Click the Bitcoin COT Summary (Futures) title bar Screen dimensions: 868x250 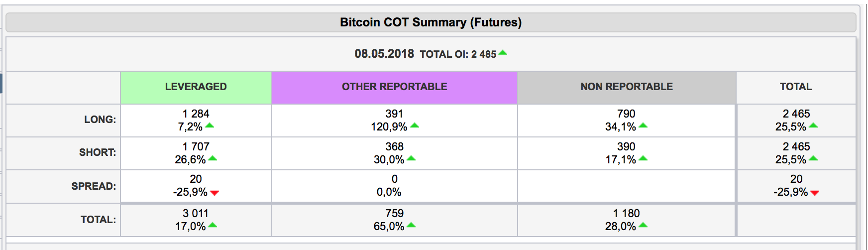pyautogui.click(x=431, y=22)
